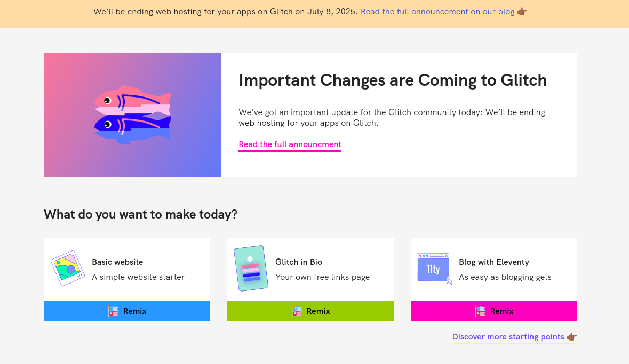629x364 pixels.
Task: Remix the Glitch in Bio project
Action: pos(310,311)
